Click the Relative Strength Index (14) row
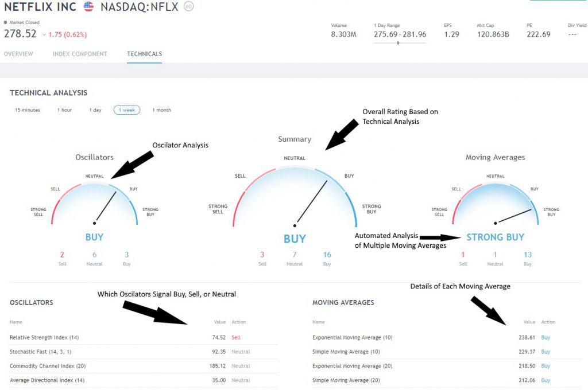Viewport: 588px width, 390px height. pos(144,338)
